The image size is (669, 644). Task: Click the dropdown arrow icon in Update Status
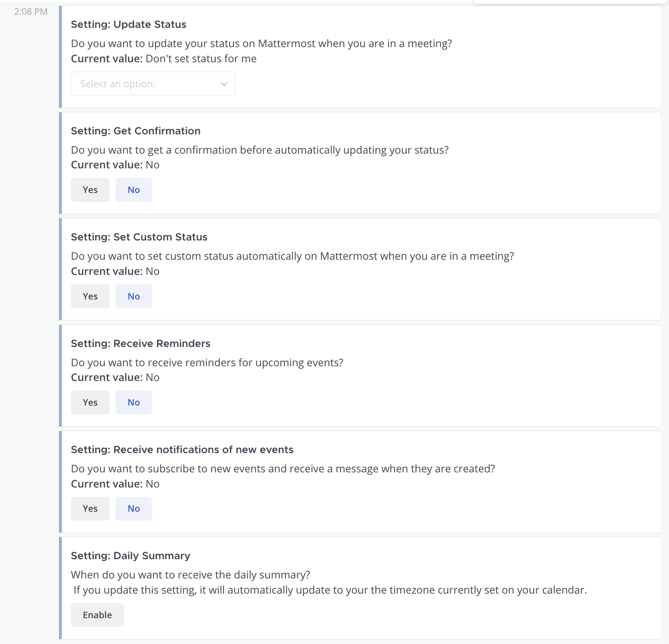[224, 84]
